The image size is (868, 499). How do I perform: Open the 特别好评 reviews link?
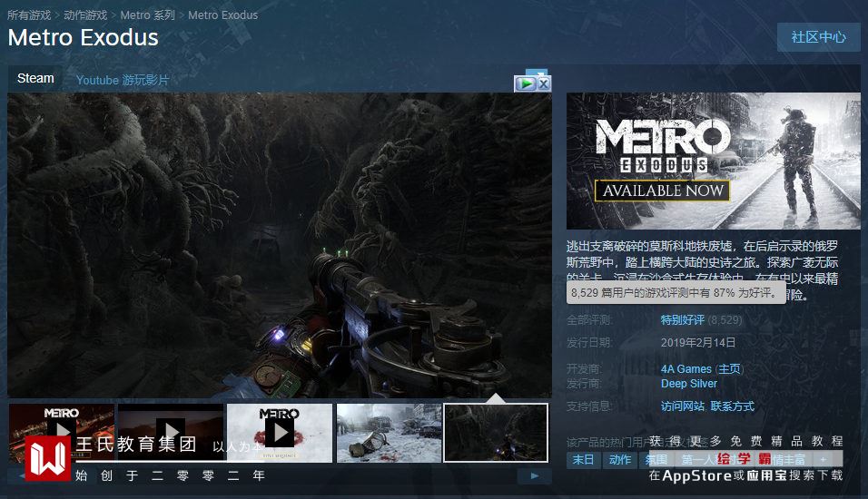683,319
